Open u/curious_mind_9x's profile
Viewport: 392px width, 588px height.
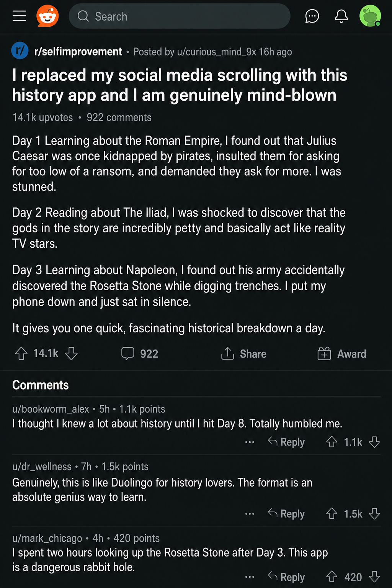[217, 52]
